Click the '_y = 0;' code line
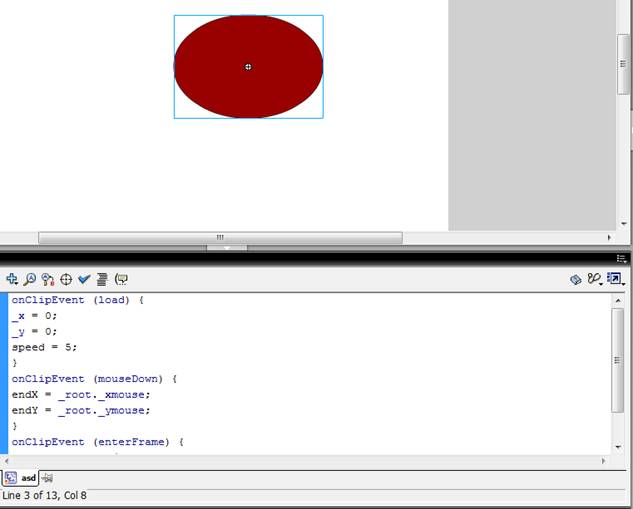Image resolution: width=633 pixels, height=509 pixels. pos(34,331)
